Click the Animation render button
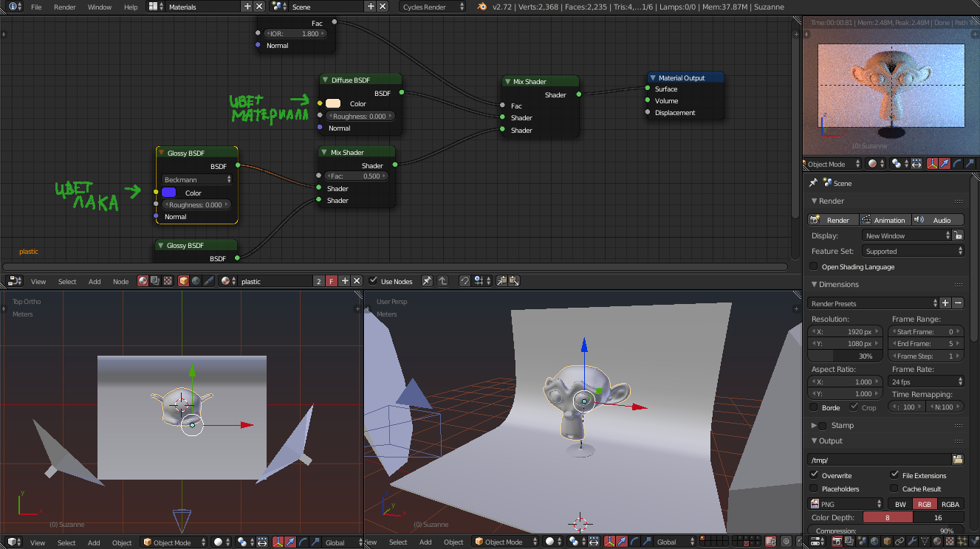This screenshot has height=549, width=980. 885,220
